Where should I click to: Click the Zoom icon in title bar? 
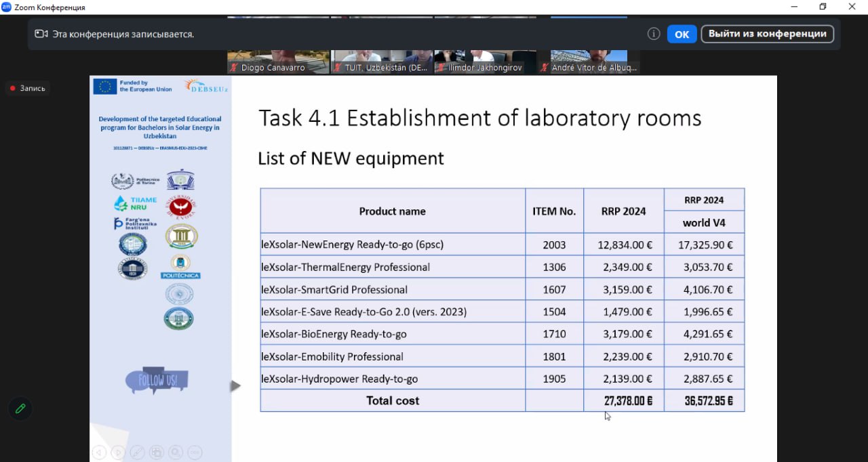(x=7, y=7)
